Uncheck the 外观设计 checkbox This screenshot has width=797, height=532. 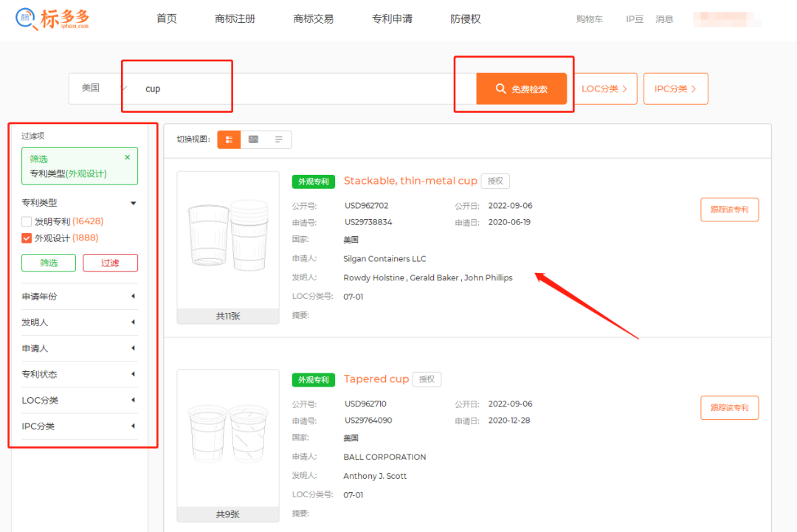[x=27, y=238]
